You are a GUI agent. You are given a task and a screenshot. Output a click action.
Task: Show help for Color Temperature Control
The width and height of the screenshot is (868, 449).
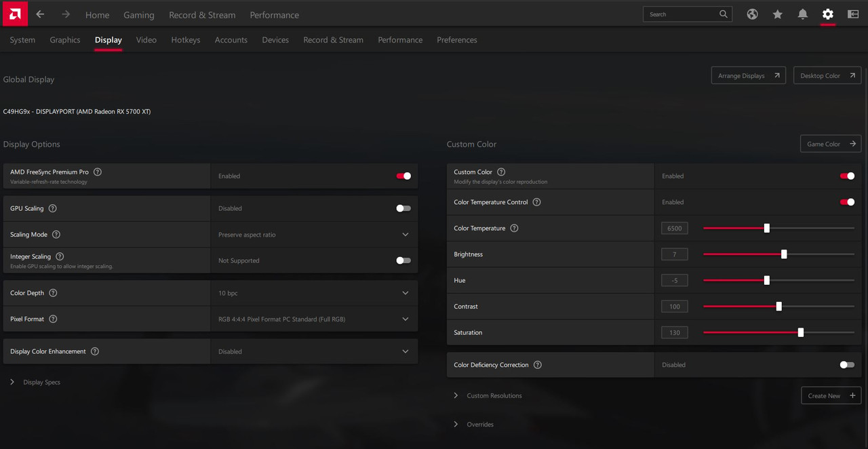536,202
